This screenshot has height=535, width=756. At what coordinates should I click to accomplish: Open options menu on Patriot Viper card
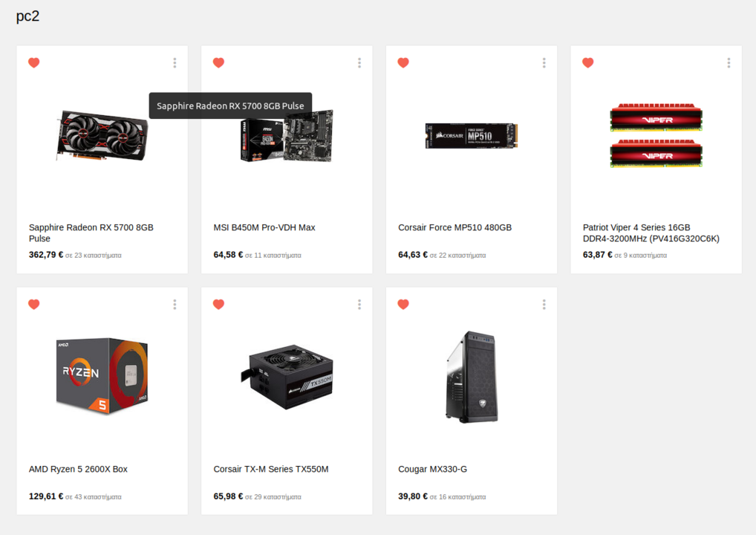[729, 62]
